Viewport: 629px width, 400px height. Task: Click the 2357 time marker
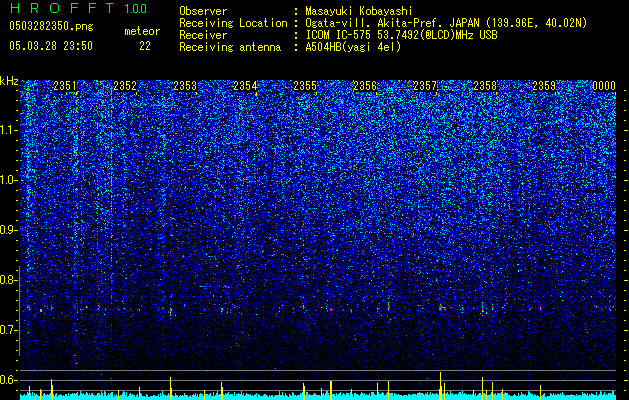pyautogui.click(x=425, y=86)
